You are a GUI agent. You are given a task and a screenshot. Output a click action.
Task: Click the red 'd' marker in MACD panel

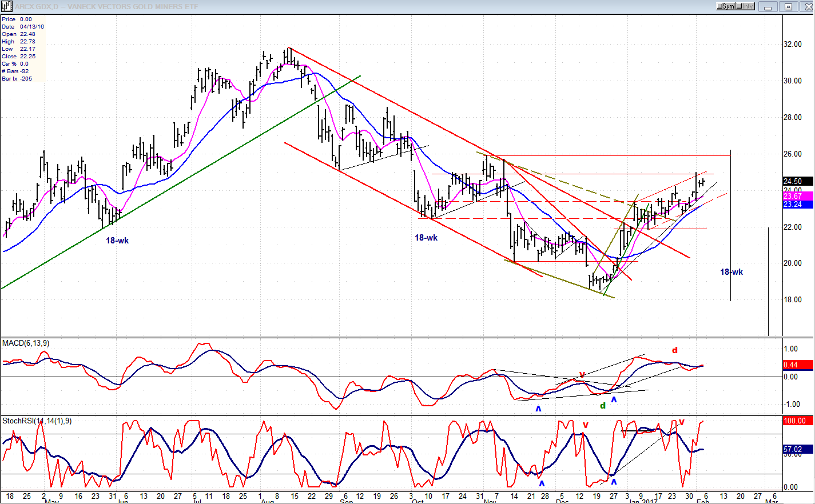click(675, 350)
